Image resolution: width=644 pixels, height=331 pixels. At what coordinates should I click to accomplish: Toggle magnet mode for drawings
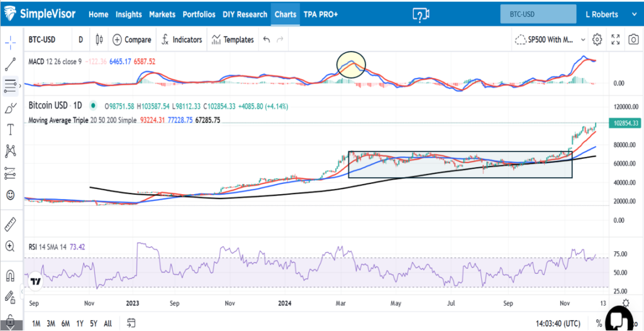[11, 275]
